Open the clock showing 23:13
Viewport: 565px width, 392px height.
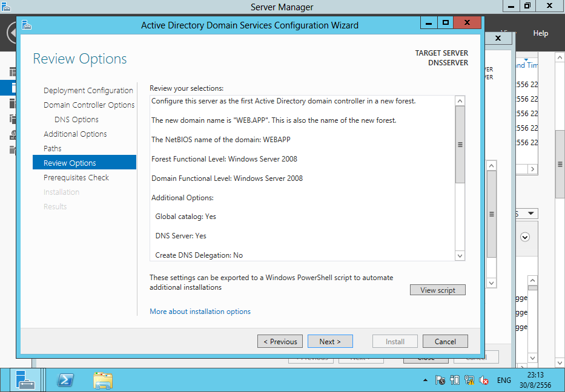[x=535, y=380]
